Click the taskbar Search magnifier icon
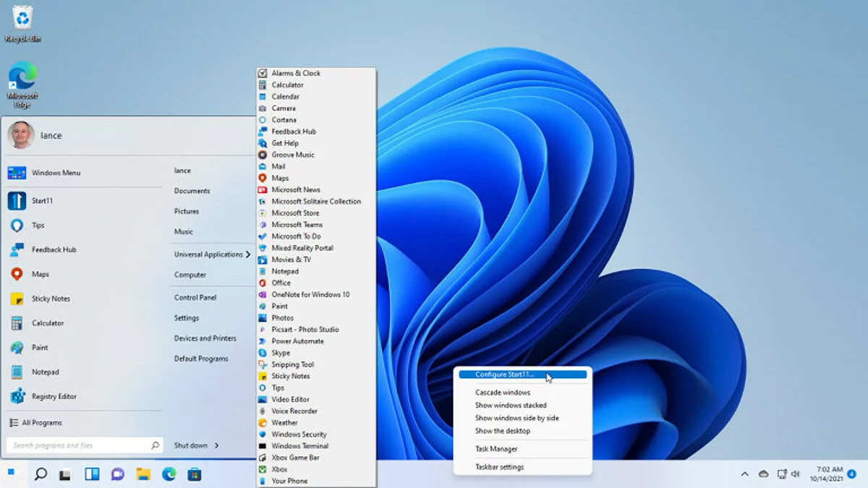The height and width of the screenshot is (488, 868). 41,474
